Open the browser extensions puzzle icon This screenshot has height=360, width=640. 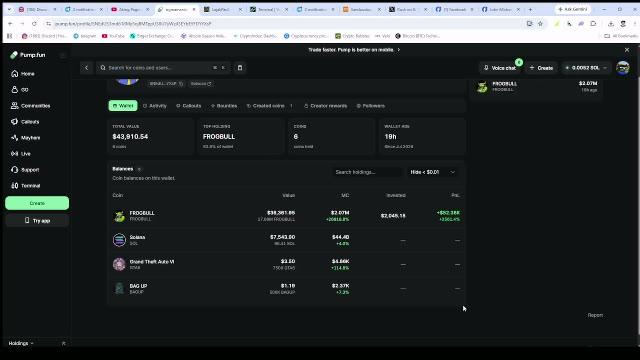point(593,24)
